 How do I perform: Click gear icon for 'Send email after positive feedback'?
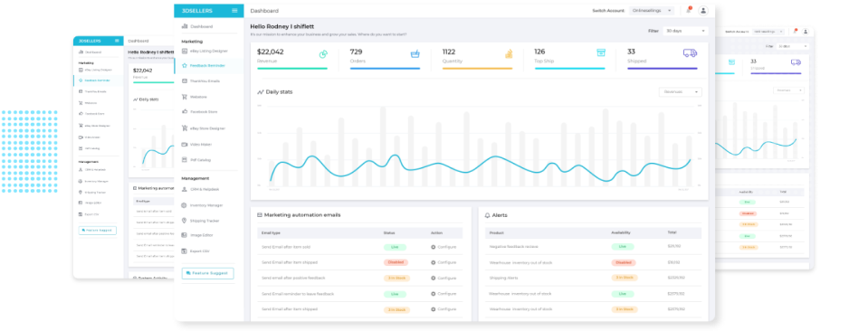pos(434,278)
